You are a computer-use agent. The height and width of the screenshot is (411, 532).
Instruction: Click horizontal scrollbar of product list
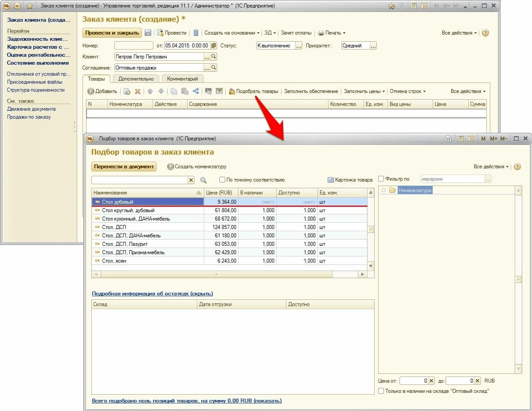(x=216, y=275)
